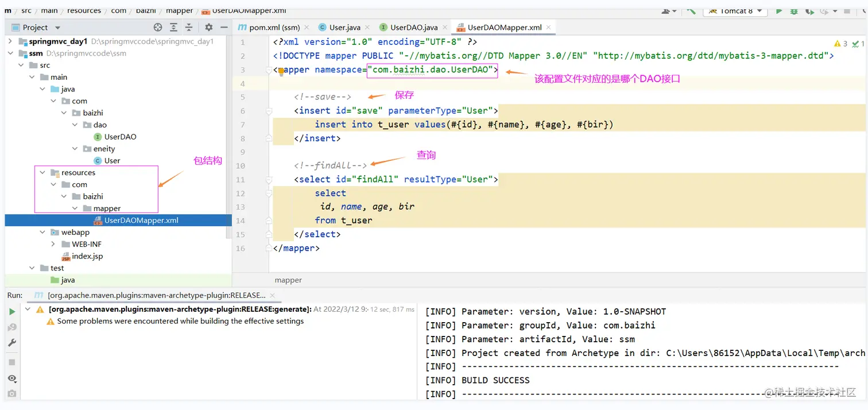The height and width of the screenshot is (410, 868).
Task: Click the 'mapper' XML breadcrumb below editor
Action: [x=288, y=280]
